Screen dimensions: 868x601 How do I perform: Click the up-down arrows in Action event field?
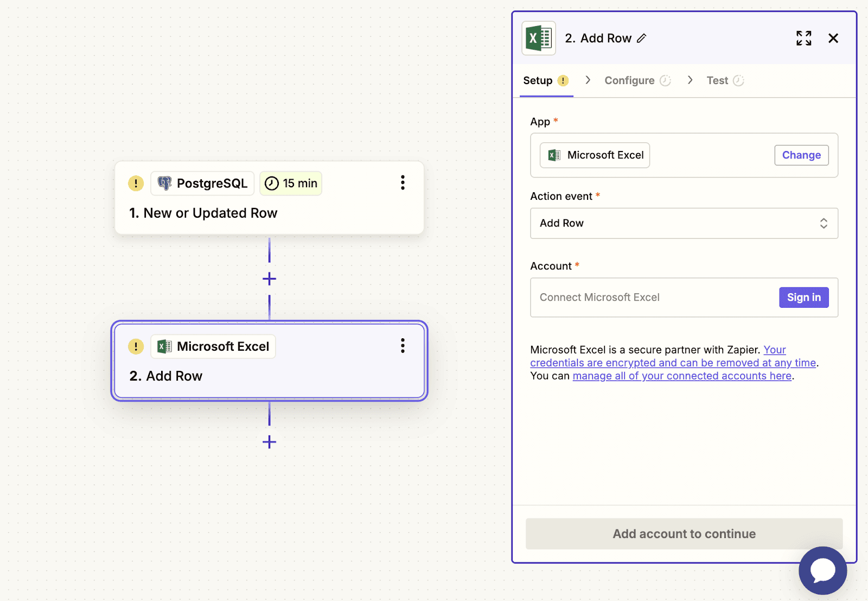(824, 223)
